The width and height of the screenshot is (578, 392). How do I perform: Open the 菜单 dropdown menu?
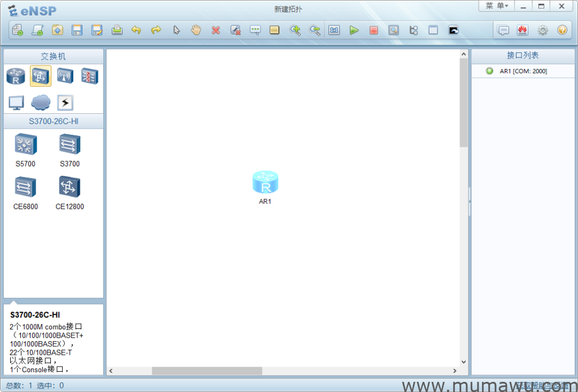[x=497, y=6]
